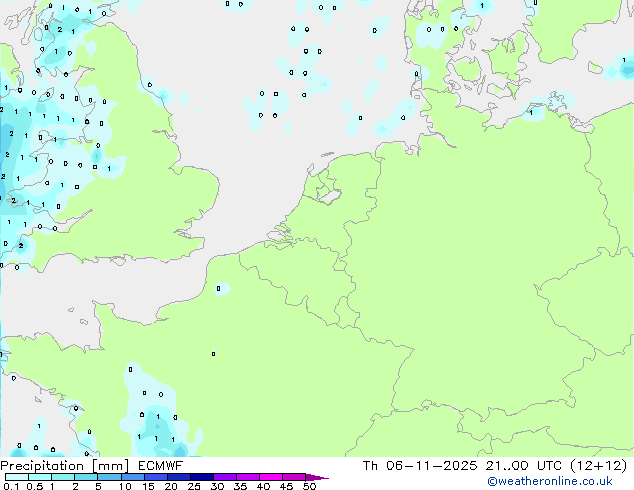Click the legend scale label '25'
634x490 pixels.
click(x=194, y=486)
